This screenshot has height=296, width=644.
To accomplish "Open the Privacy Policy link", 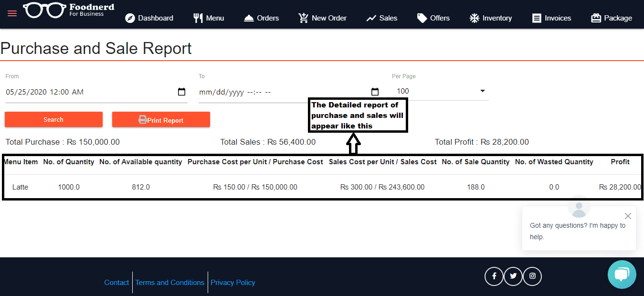I will (x=233, y=283).
